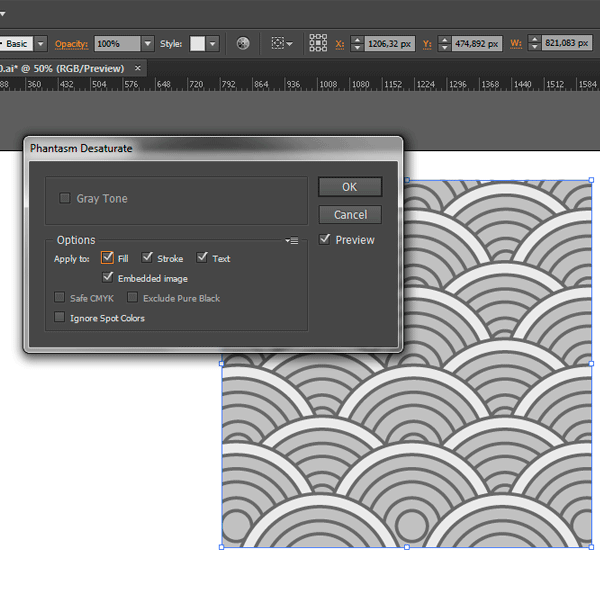
Task: Confirm the dialog with OK
Action: (x=350, y=187)
